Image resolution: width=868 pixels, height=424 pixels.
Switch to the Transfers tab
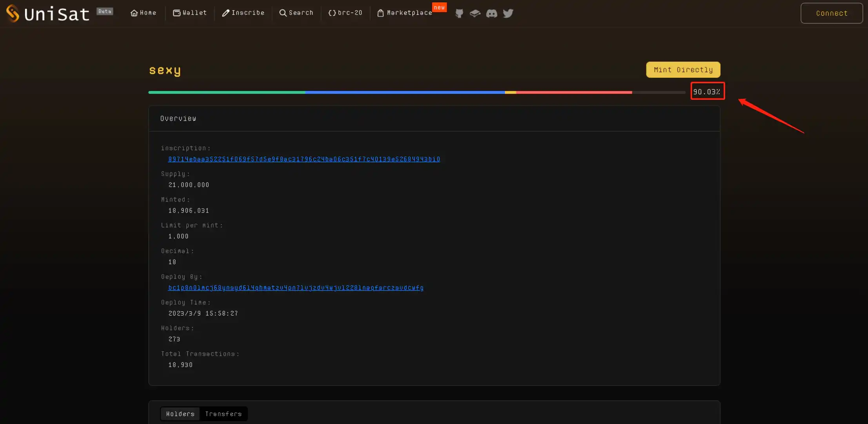pyautogui.click(x=223, y=413)
